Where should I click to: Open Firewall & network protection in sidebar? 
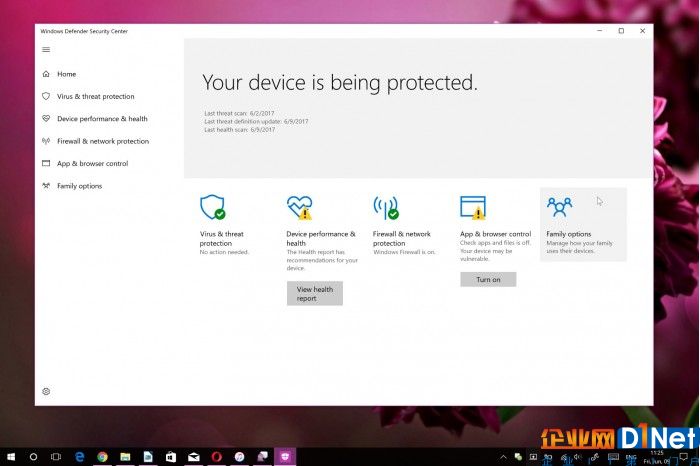tap(103, 141)
